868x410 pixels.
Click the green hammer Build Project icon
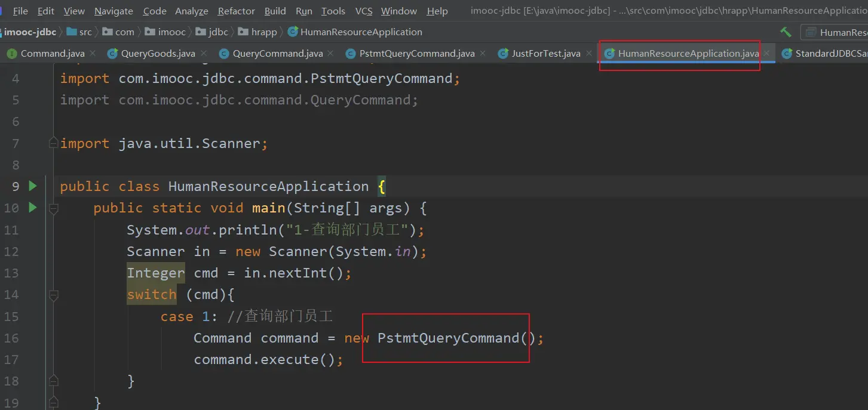pos(786,32)
